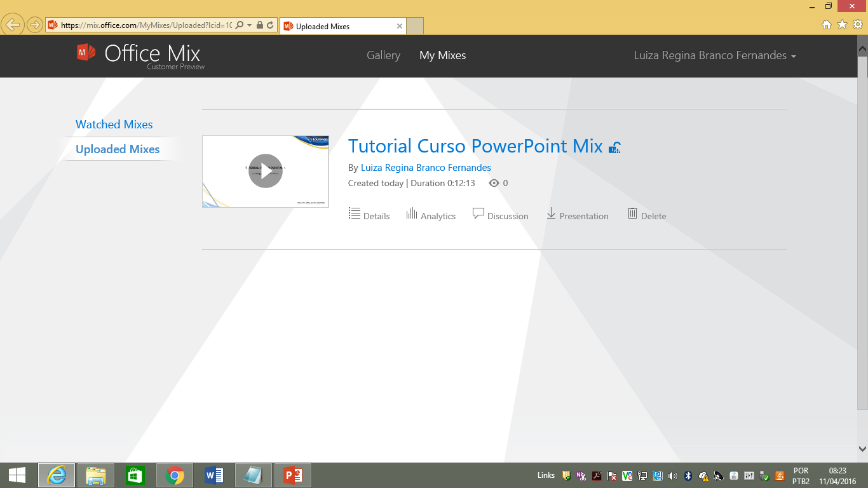
Task: Select Watched Mixes in sidebar
Action: tap(114, 125)
